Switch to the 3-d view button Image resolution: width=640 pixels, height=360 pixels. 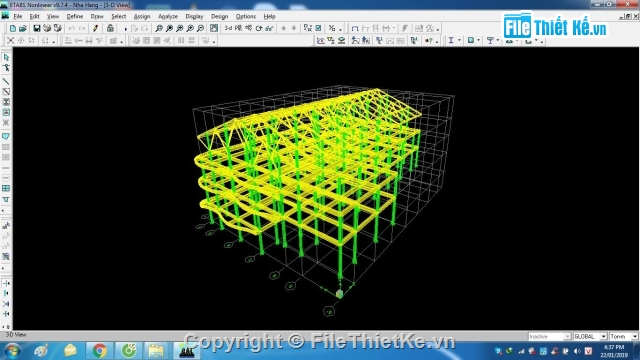(x=228, y=28)
